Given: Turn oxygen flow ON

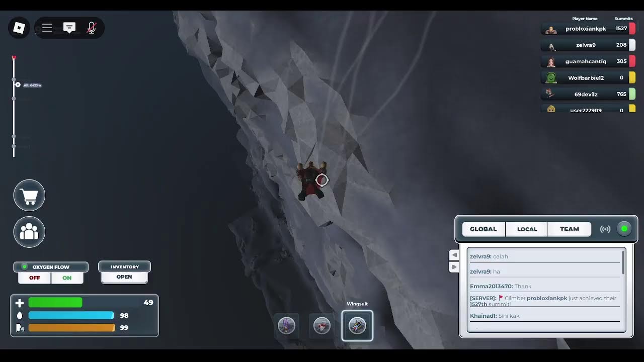Looking at the screenshot, I should (x=67, y=278).
